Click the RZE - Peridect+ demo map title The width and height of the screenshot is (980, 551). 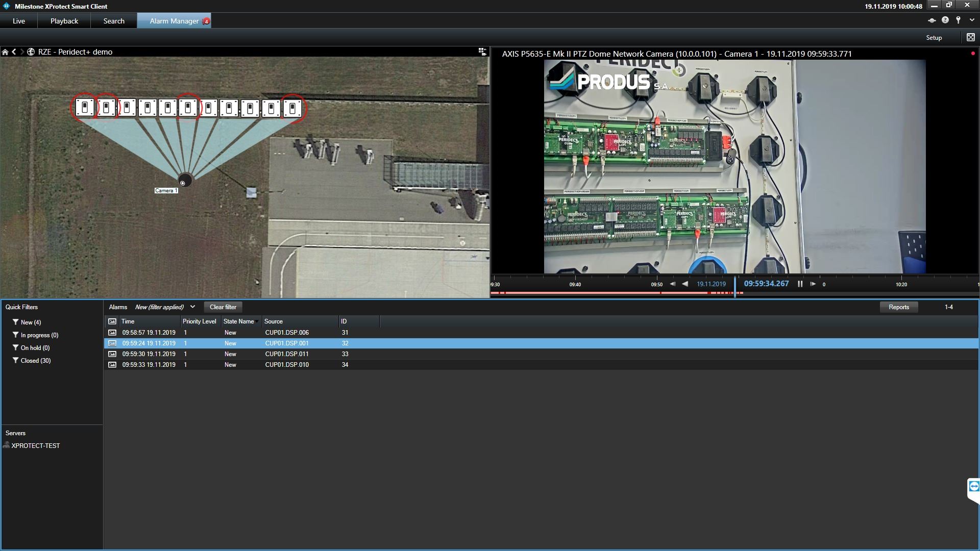click(x=75, y=52)
